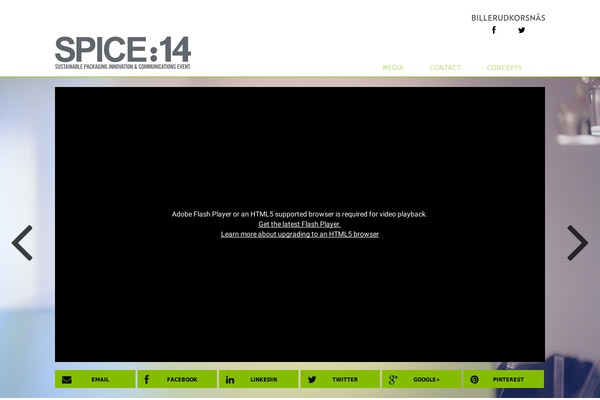Open the SPICE:14 logo home link
Screen dimensions: 600x400
123,52
